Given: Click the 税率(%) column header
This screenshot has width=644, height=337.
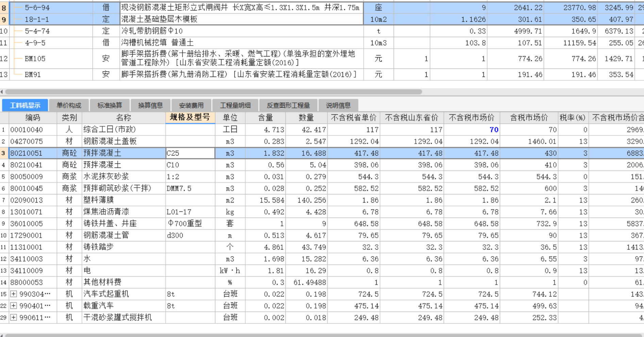Looking at the screenshot, I should click(x=573, y=117).
